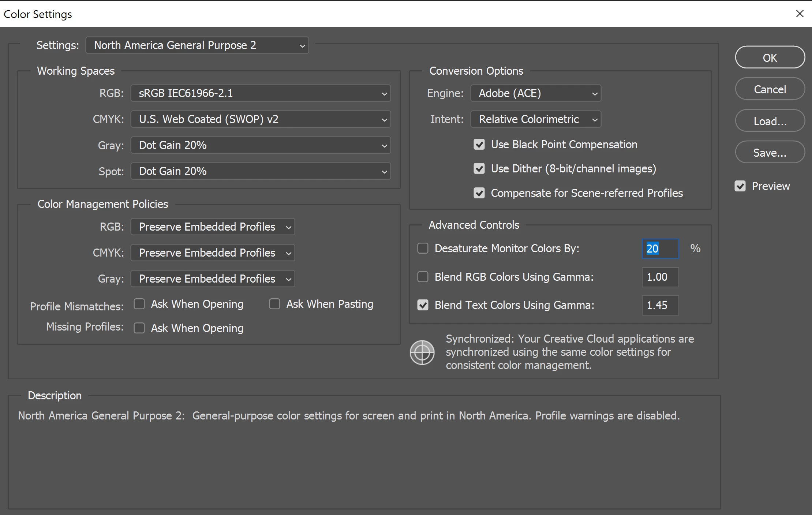Check Ask When Pasting for mismatches
Image resolution: width=812 pixels, height=515 pixels.
[274, 304]
